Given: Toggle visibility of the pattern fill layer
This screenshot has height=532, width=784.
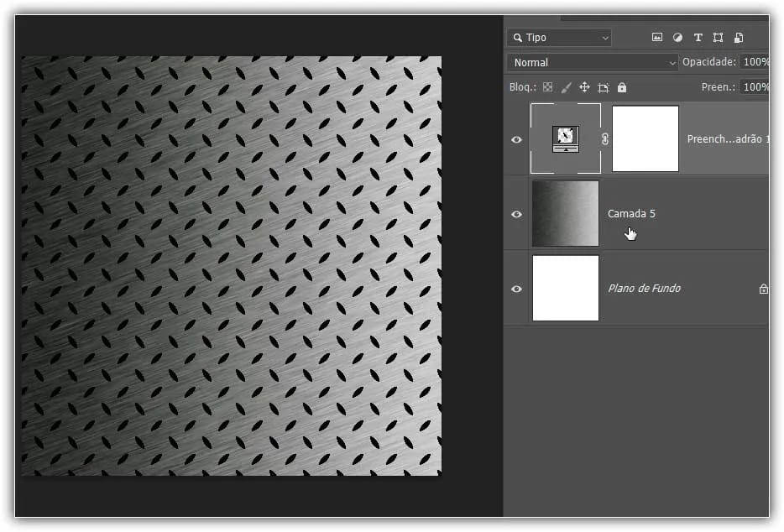Looking at the screenshot, I should coord(517,139).
